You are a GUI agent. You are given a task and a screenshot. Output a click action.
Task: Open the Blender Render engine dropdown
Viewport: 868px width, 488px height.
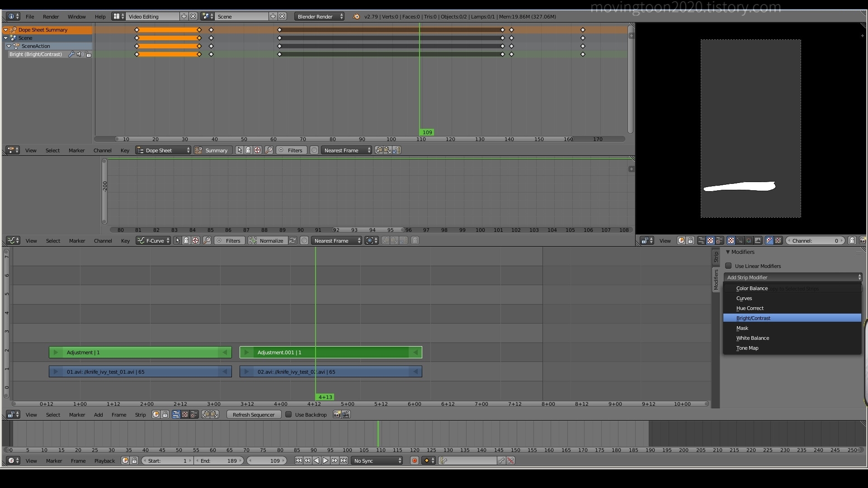[319, 17]
